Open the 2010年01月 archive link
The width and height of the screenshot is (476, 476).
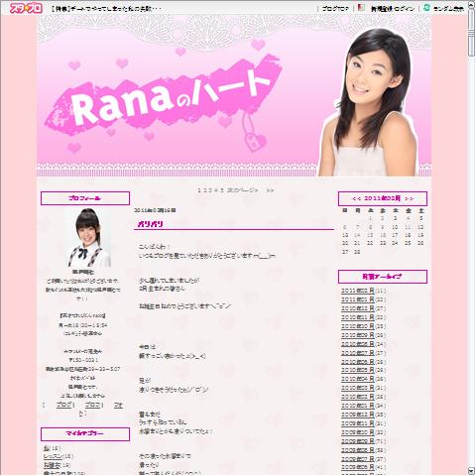coord(358,406)
